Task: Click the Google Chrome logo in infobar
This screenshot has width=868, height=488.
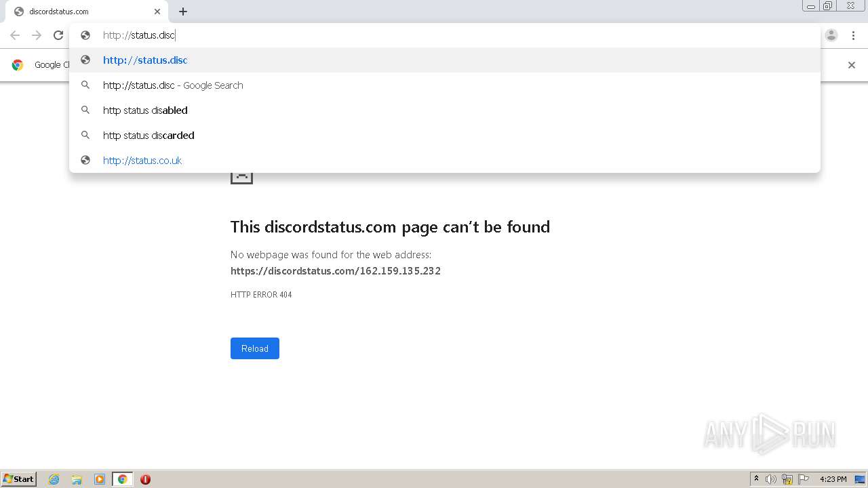Action: 18,65
